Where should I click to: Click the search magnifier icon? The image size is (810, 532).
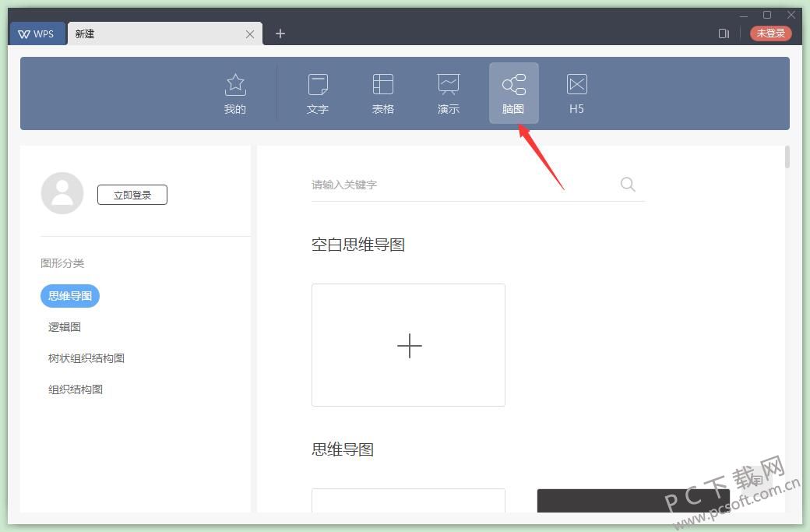tap(628, 185)
